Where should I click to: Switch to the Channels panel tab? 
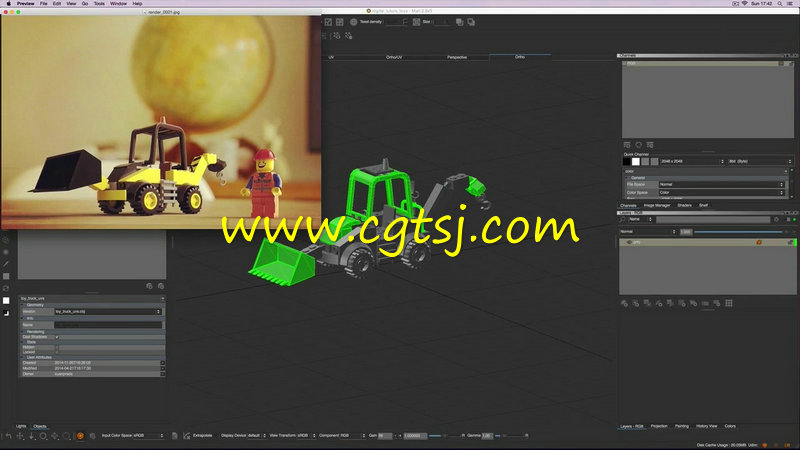tap(628, 206)
